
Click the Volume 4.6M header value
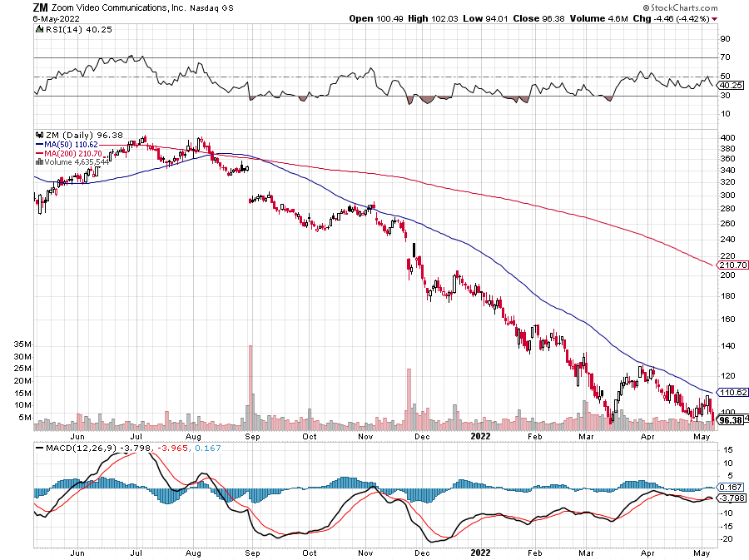(598, 18)
